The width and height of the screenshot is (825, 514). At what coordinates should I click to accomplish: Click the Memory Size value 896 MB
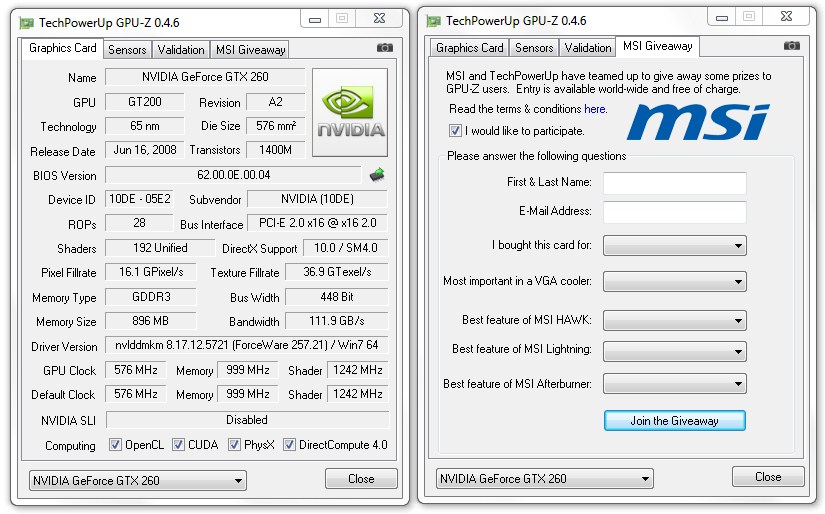(150, 320)
